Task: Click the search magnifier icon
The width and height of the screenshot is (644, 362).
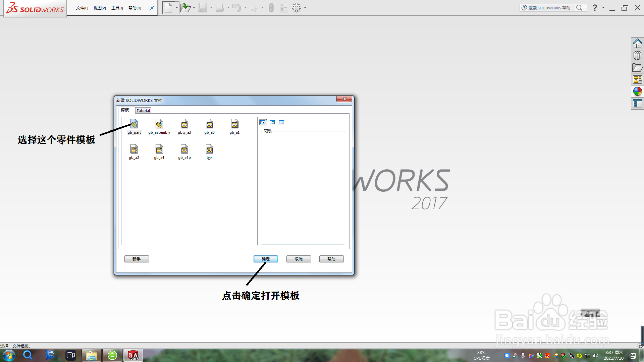Action: 579,8
